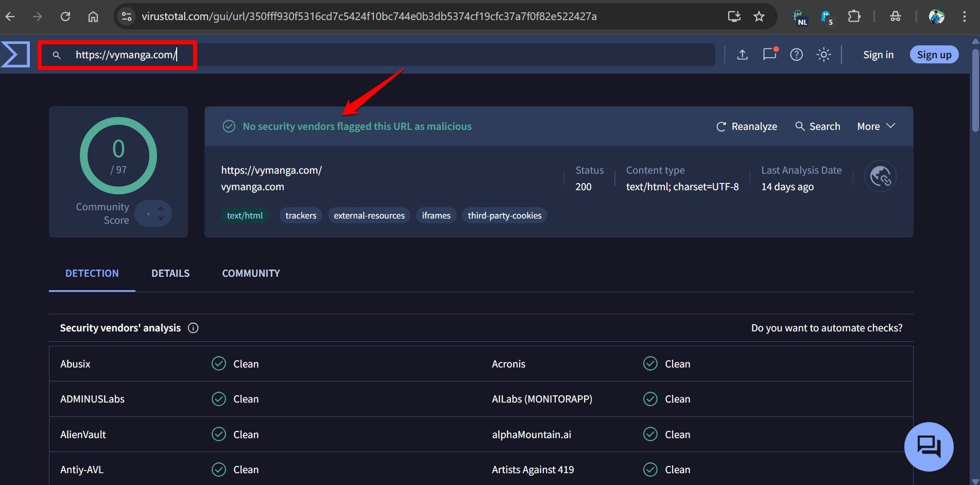Screen dimensions: 980x485
Task: Click 'No security vendors flagged this URL' message
Action: [x=357, y=126]
